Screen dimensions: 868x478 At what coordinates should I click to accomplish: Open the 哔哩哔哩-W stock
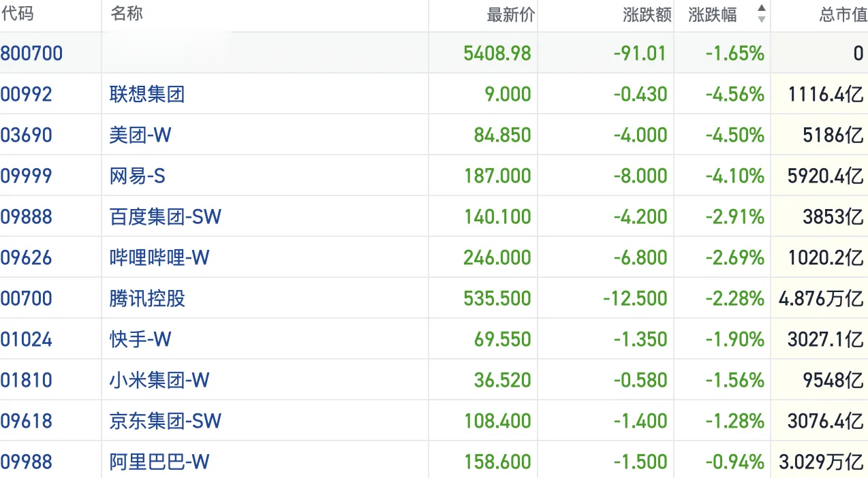coord(159,257)
